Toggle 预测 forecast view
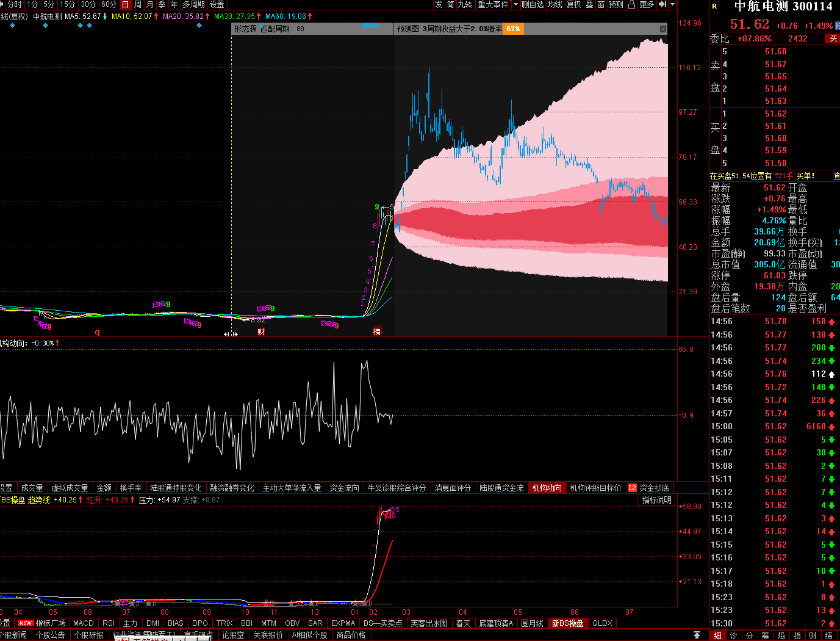The image size is (840, 641). (x=616, y=4)
